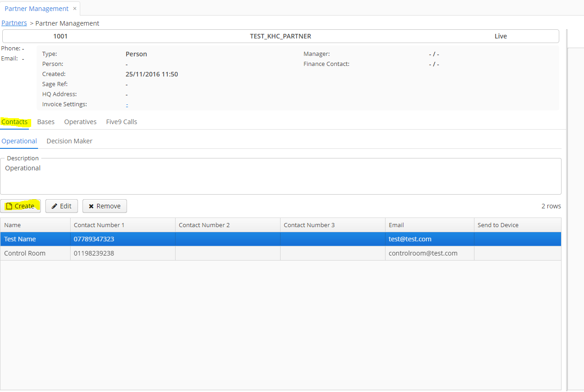Select the Operational sub-tab
The width and height of the screenshot is (584, 392).
click(x=19, y=141)
